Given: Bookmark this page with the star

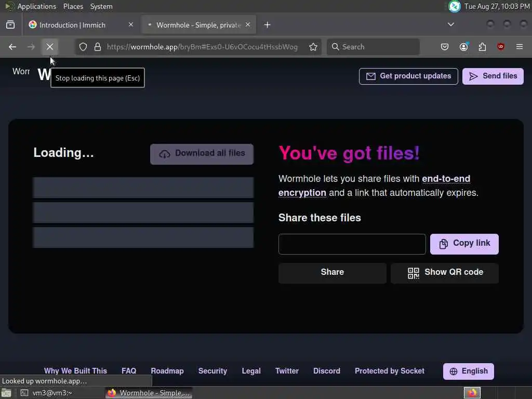Looking at the screenshot, I should pyautogui.click(x=313, y=47).
